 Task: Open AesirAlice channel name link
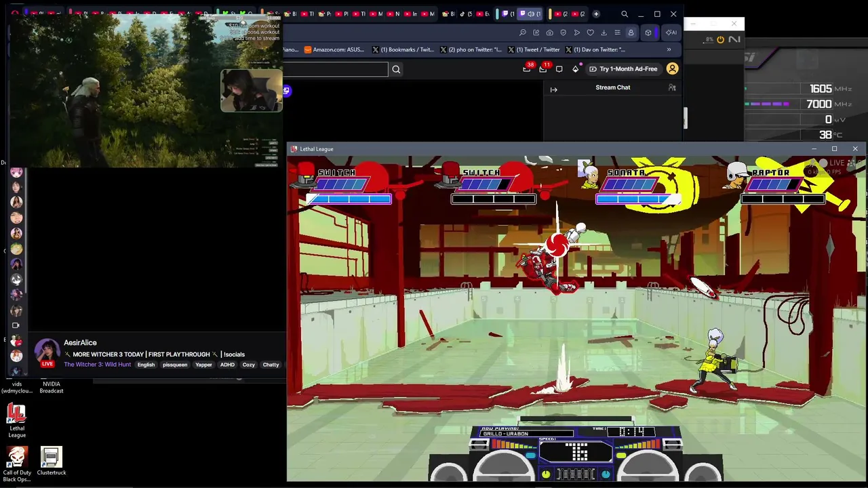[x=80, y=343]
